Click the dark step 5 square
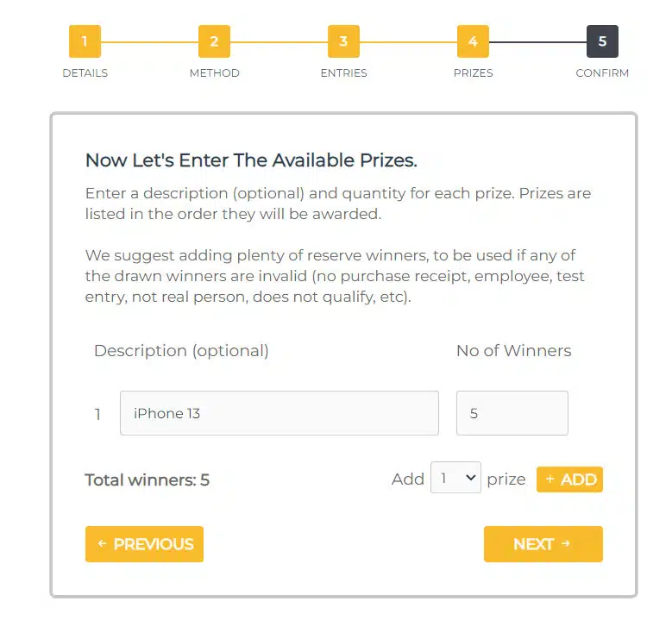The image size is (672, 633). click(602, 41)
